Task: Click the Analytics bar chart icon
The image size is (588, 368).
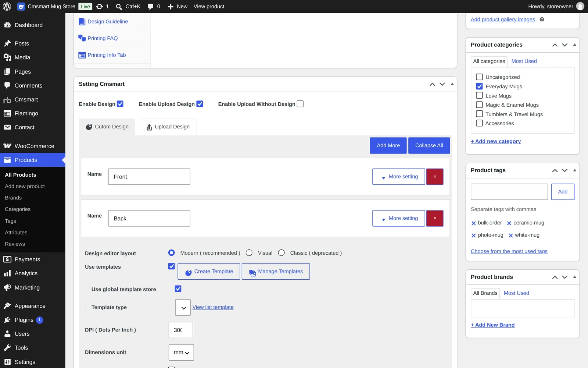Action: (x=7, y=273)
